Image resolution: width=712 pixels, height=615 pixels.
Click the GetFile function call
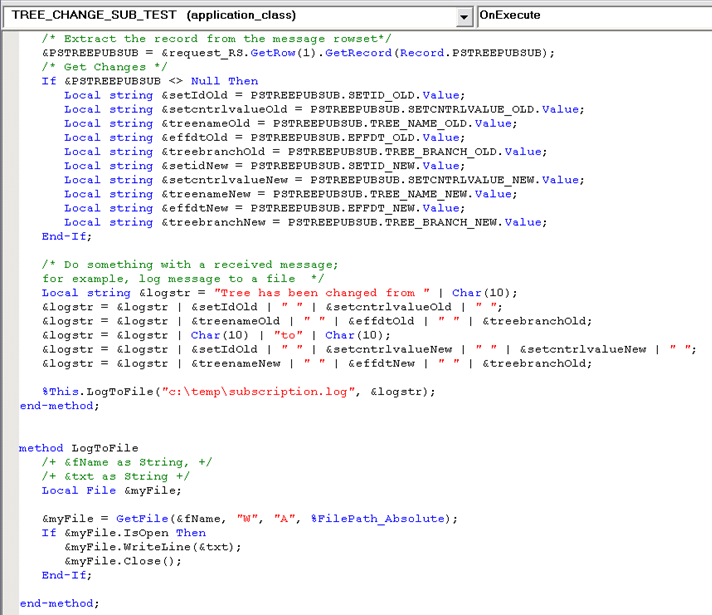[142, 518]
